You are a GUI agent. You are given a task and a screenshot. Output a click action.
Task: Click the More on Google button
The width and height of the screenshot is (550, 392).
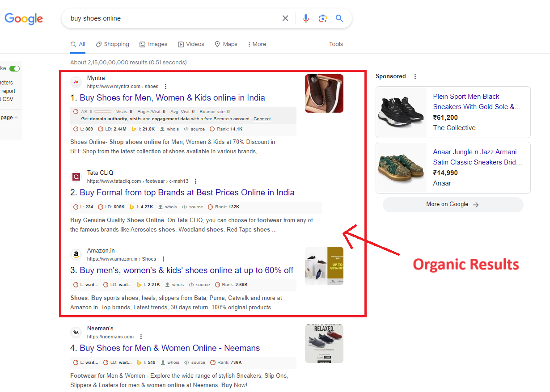click(x=453, y=204)
